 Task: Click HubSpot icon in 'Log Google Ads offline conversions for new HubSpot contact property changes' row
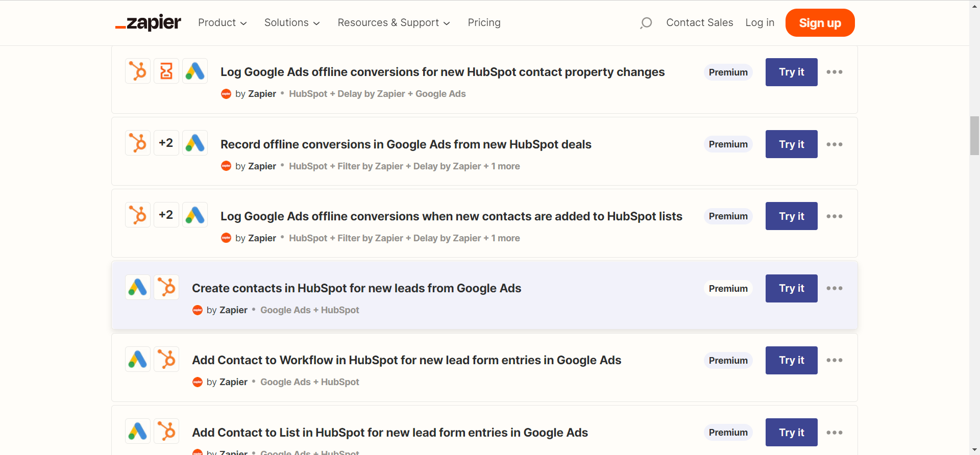coord(138,71)
